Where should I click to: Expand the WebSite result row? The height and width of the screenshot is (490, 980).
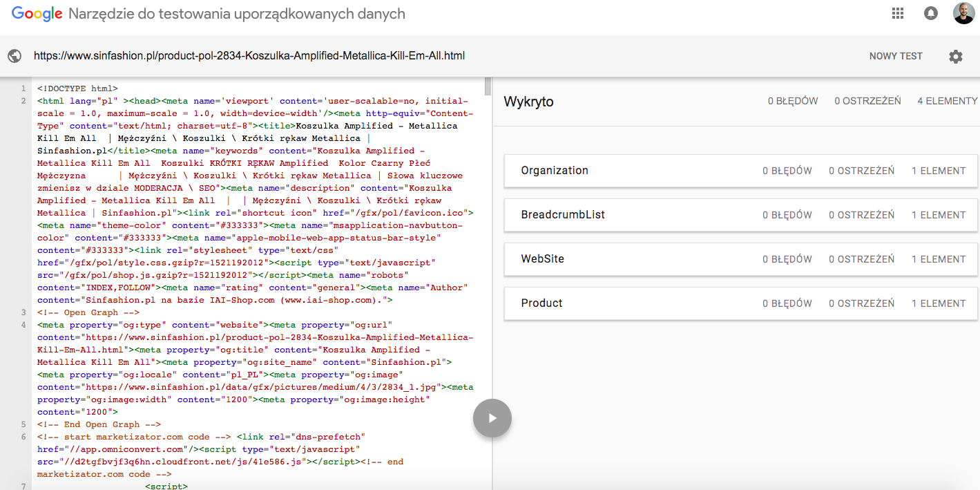coord(740,259)
